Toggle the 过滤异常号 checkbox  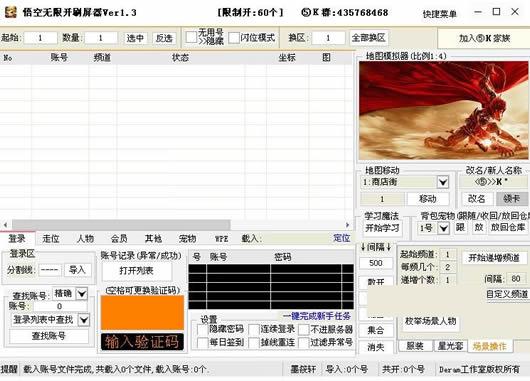(x=304, y=342)
